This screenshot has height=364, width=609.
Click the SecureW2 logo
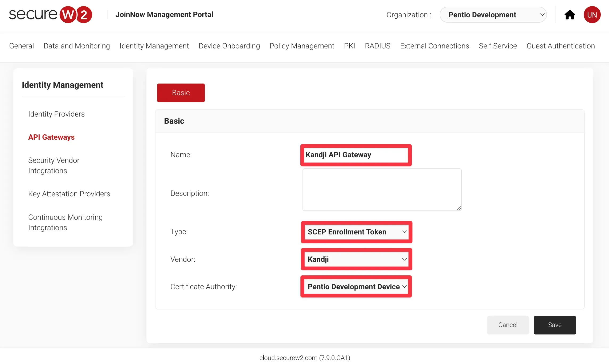pos(50,15)
